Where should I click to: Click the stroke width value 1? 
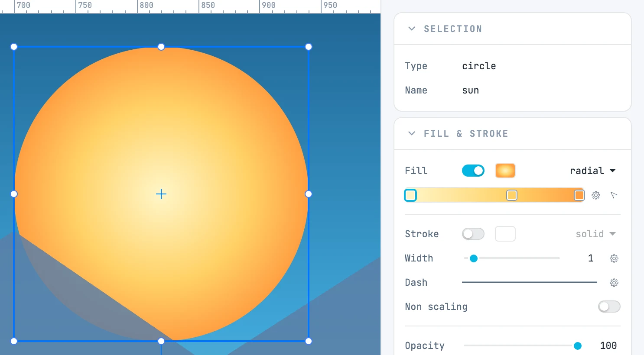(x=591, y=258)
